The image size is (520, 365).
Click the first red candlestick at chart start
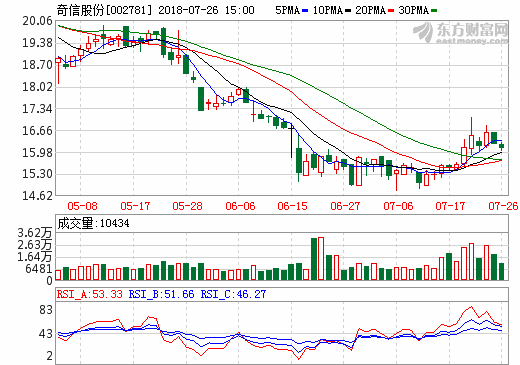58,70
